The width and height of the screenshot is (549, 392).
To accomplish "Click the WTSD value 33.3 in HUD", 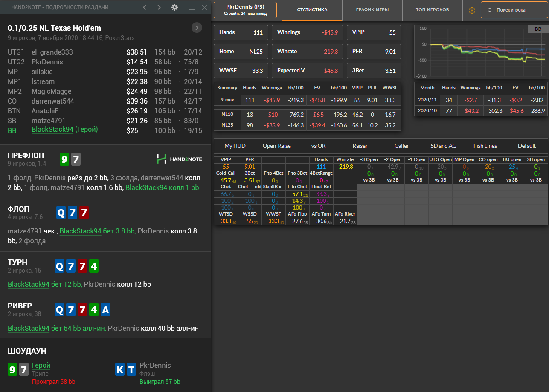I will point(226,222).
